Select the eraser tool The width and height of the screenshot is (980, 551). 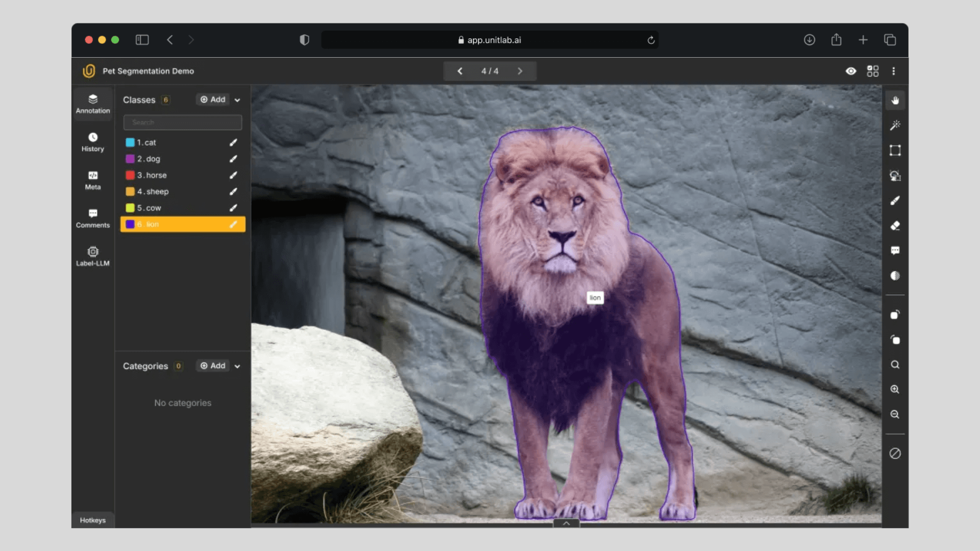tap(895, 226)
